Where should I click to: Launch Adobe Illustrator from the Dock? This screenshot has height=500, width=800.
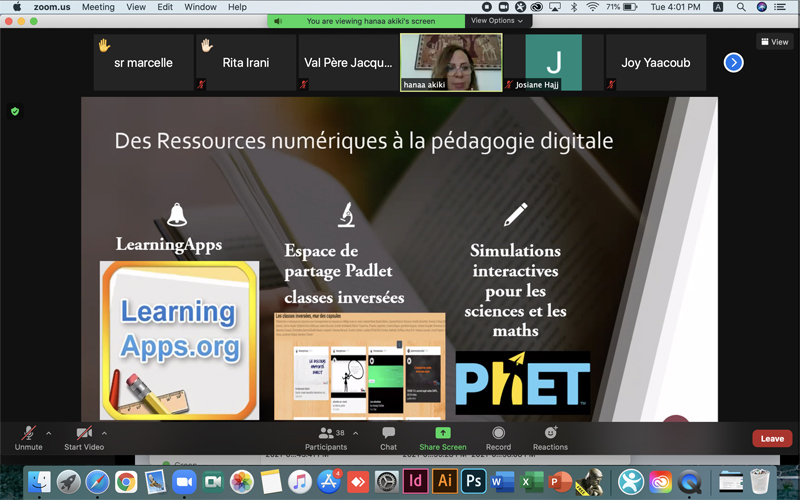point(445,481)
